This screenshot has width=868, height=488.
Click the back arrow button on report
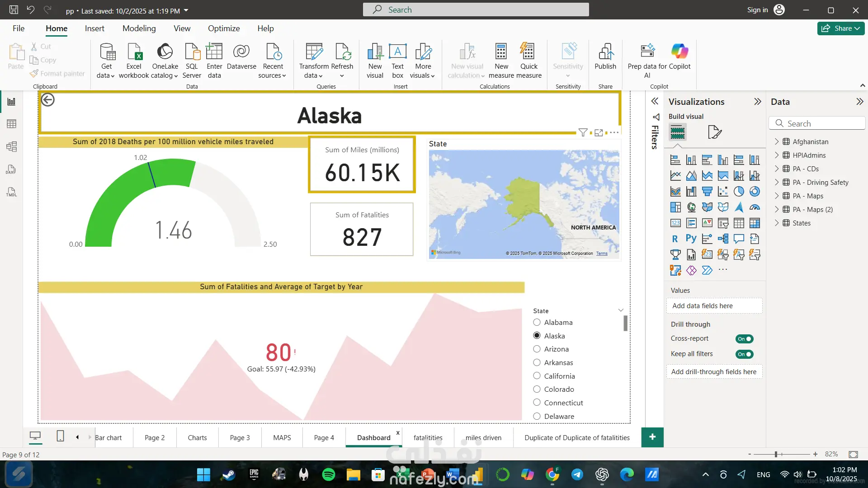pos(48,100)
